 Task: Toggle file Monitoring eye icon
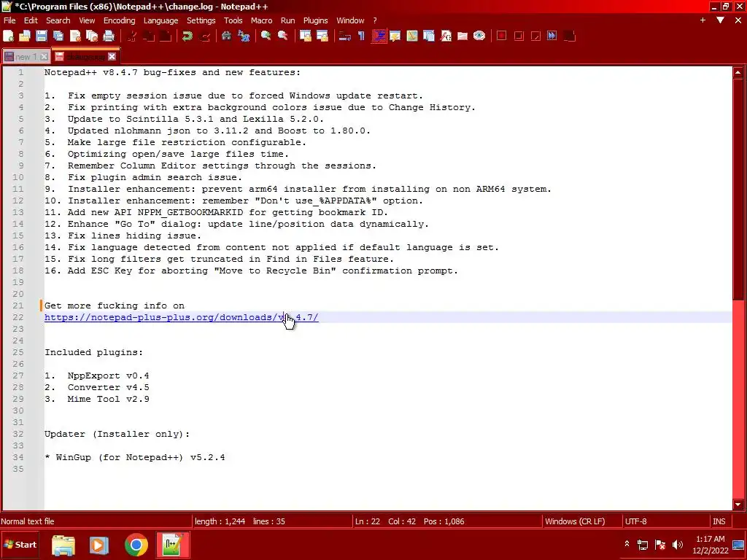point(479,36)
